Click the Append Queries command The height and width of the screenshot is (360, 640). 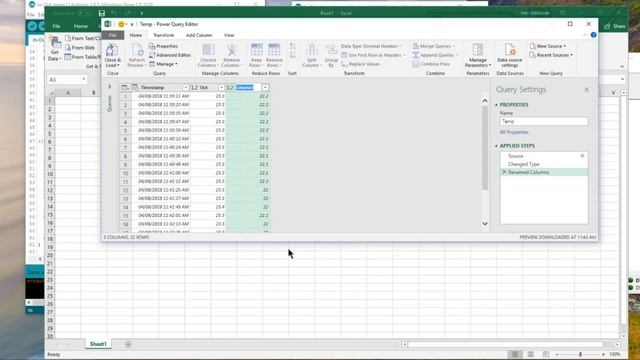pos(435,55)
